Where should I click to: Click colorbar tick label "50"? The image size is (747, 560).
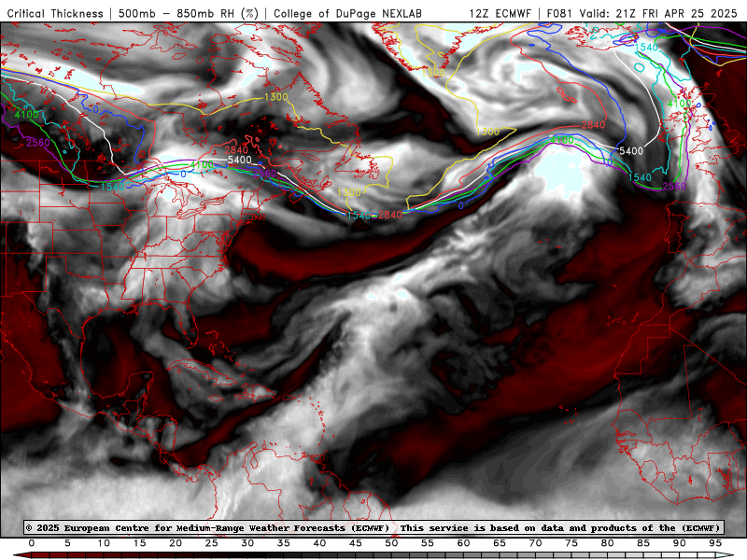[391, 543]
